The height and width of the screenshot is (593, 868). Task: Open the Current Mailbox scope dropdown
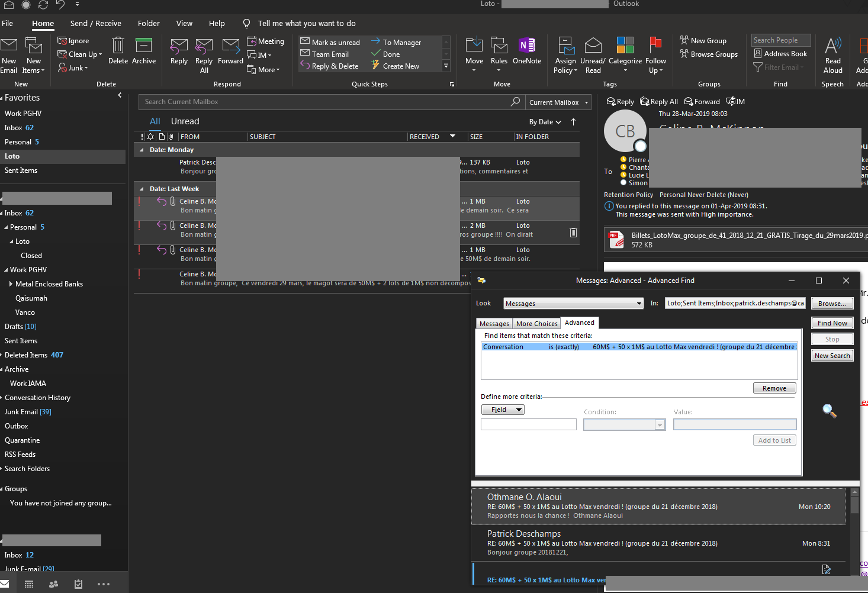point(558,102)
